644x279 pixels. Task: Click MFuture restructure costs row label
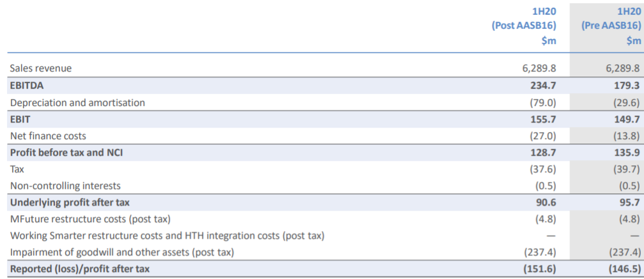point(90,219)
